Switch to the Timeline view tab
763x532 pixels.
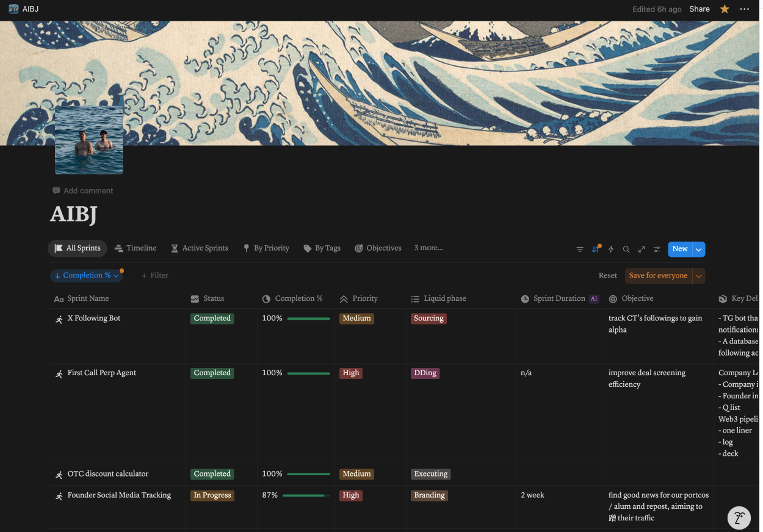(136, 248)
